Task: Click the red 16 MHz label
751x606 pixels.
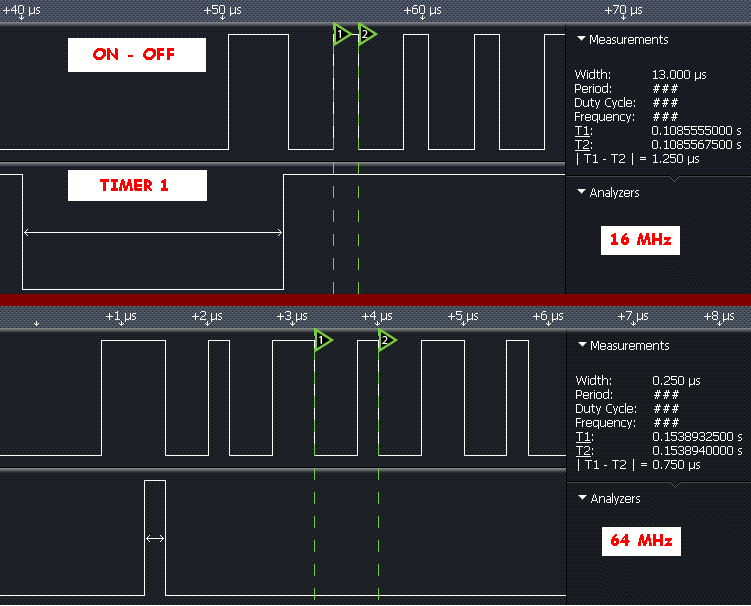Action: click(640, 240)
